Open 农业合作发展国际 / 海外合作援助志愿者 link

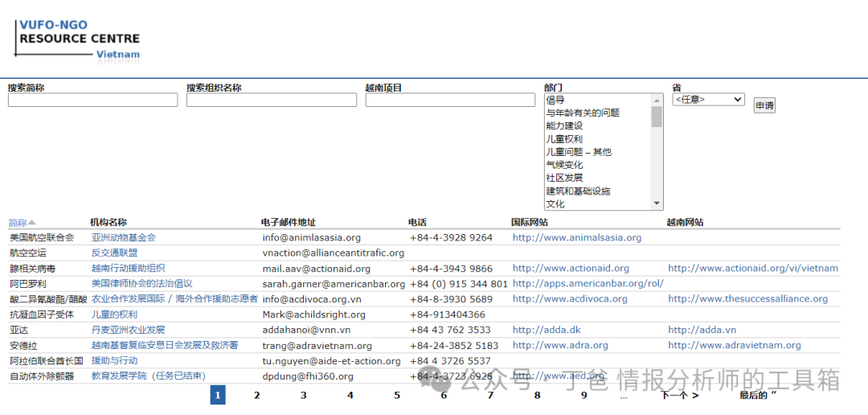tap(174, 298)
